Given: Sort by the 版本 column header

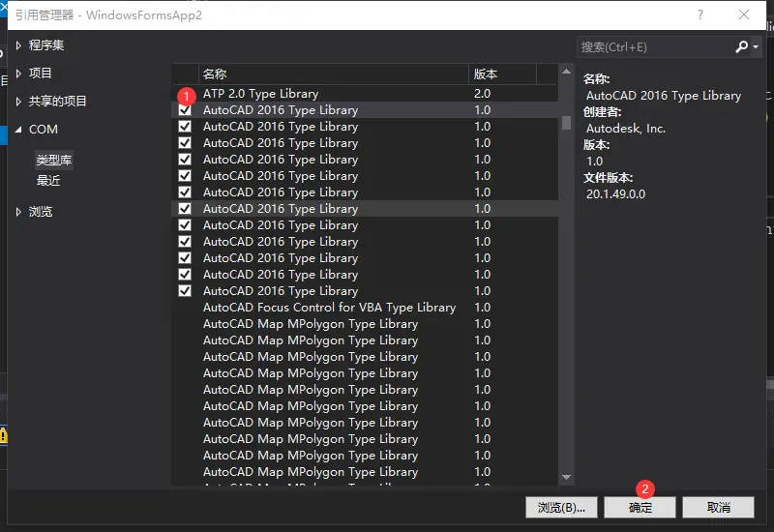Looking at the screenshot, I should [x=502, y=74].
